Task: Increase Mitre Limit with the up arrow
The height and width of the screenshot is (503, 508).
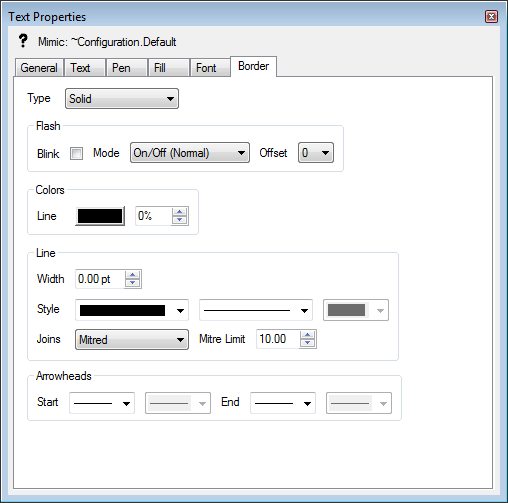Action: 307,335
